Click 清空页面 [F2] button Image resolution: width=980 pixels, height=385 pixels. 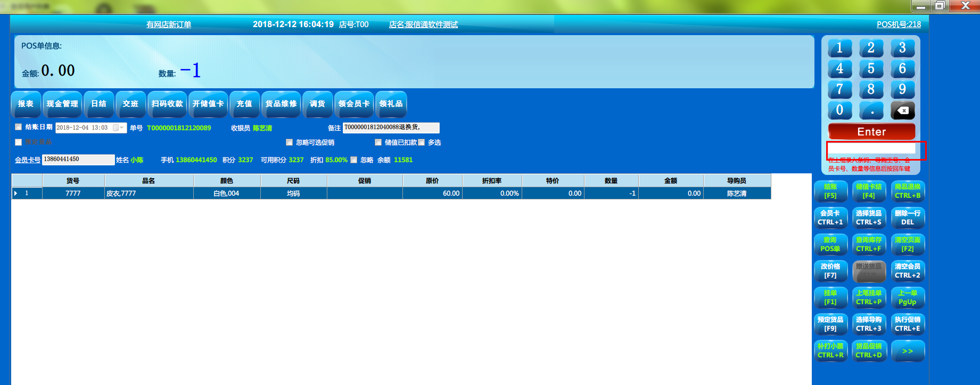pos(908,245)
